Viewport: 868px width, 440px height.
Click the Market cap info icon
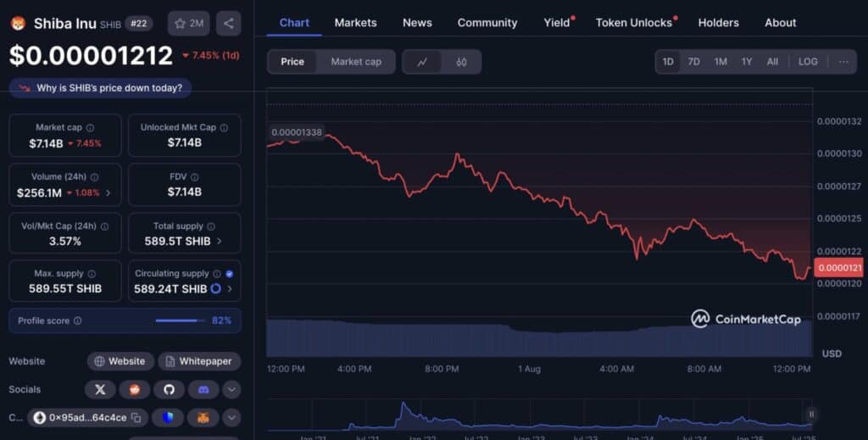pos(90,128)
